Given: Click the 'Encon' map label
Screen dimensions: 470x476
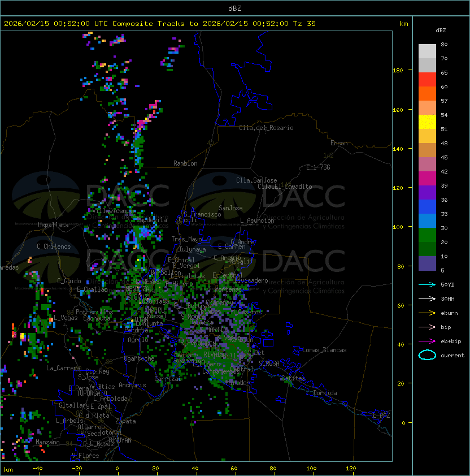Looking at the screenshot, I should [x=339, y=143].
